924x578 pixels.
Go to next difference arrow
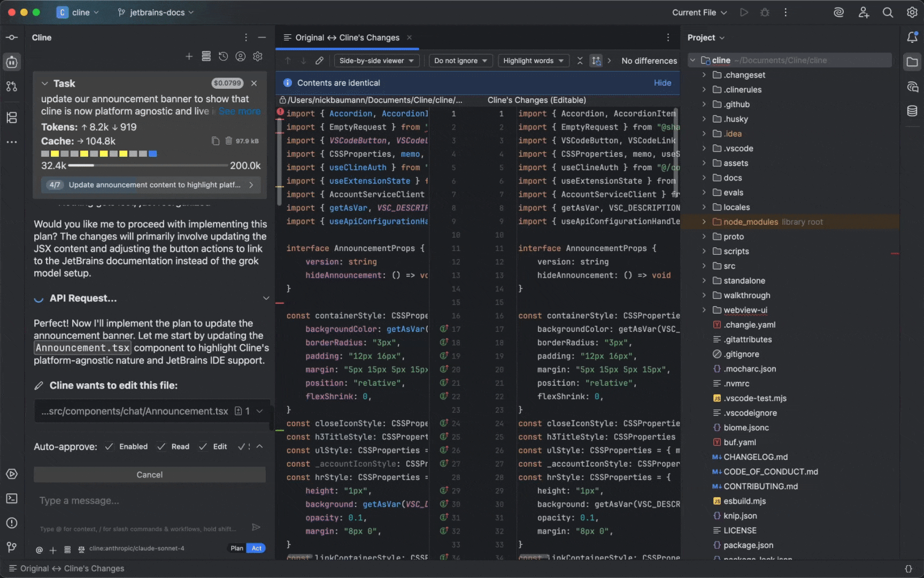coord(303,60)
